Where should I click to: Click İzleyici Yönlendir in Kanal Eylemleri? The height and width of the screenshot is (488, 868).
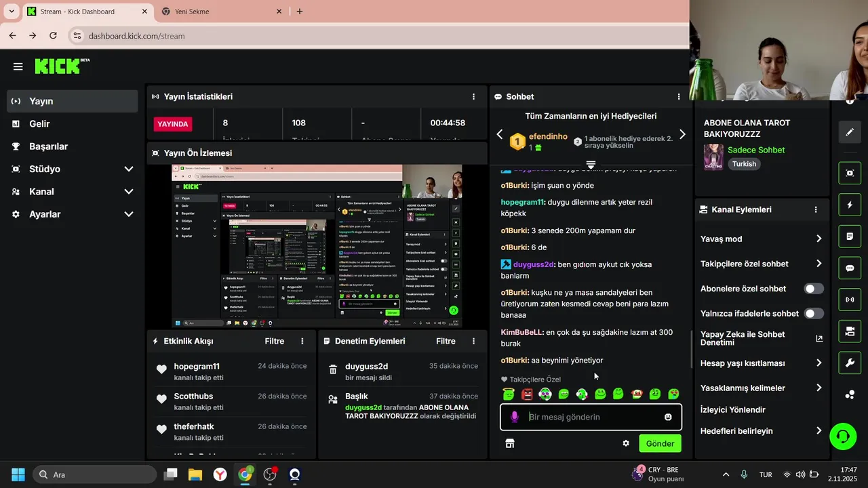point(733,409)
